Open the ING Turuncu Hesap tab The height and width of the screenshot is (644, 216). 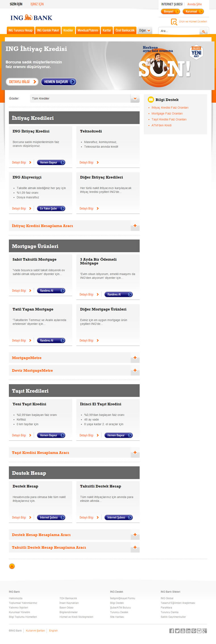tap(20, 30)
